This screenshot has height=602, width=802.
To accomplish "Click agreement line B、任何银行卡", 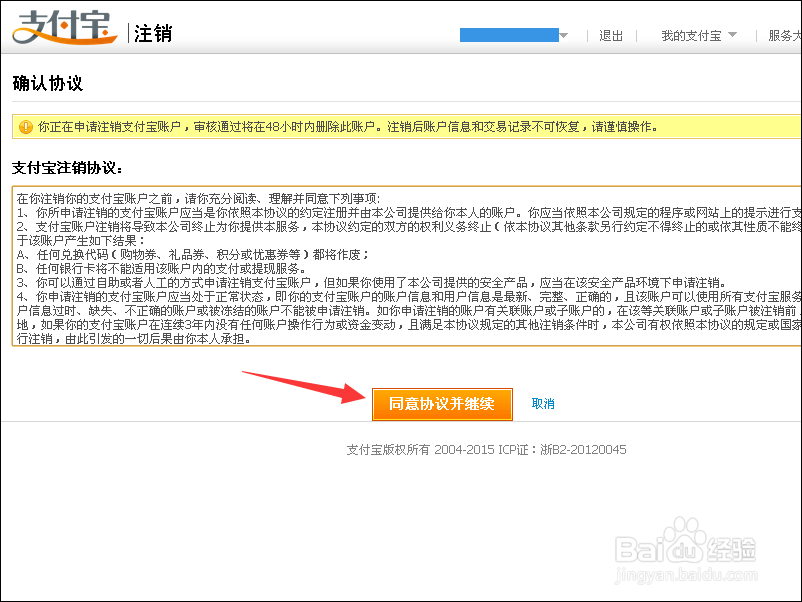I will pos(162,269).
